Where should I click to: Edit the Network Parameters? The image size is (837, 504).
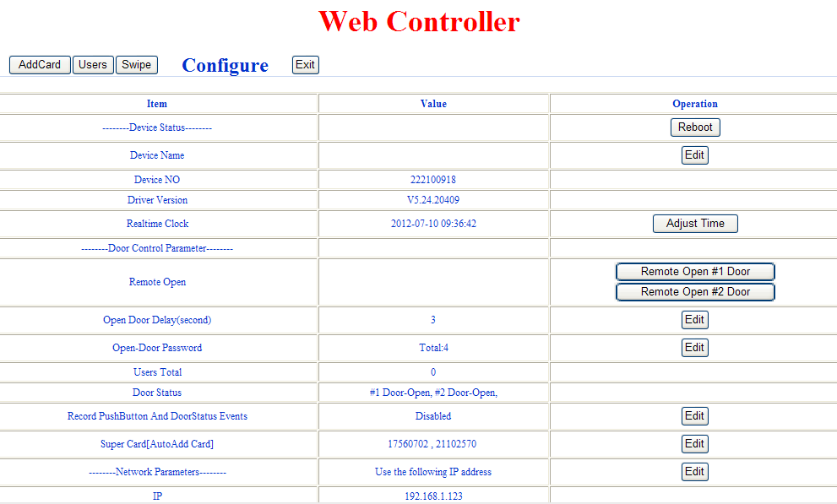(x=694, y=471)
